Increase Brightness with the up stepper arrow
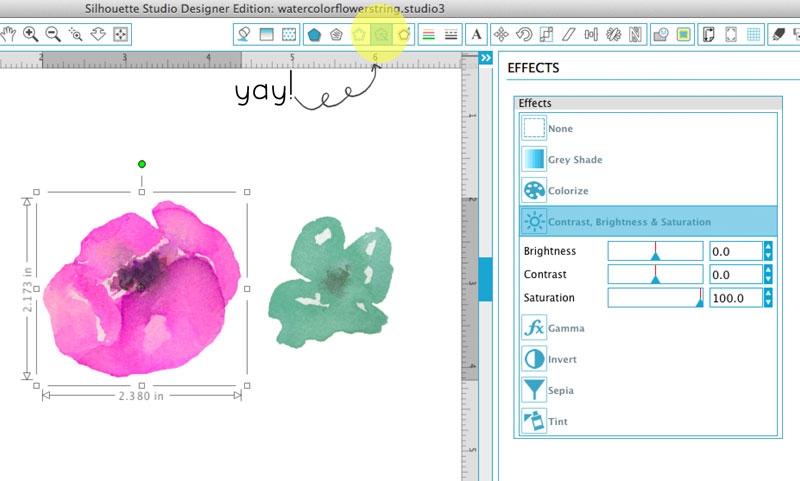Screen dimensions: 800x481 768,246
